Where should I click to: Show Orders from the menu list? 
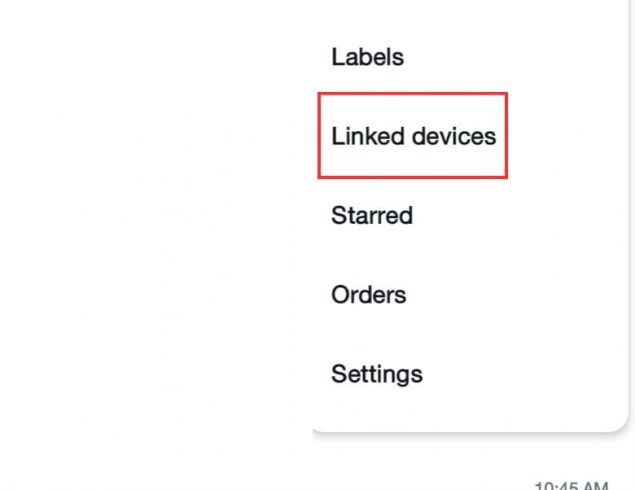pos(369,294)
